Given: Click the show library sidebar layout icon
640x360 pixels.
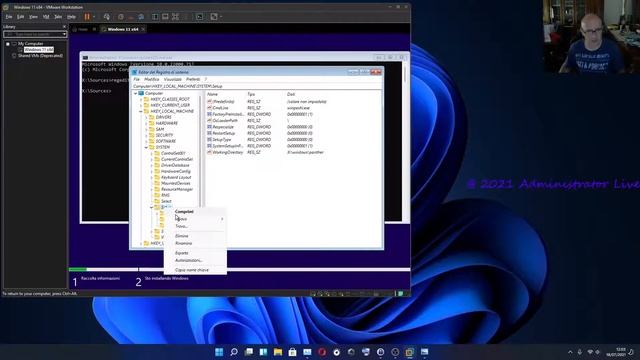Looking at the screenshot, I should [x=155, y=17].
